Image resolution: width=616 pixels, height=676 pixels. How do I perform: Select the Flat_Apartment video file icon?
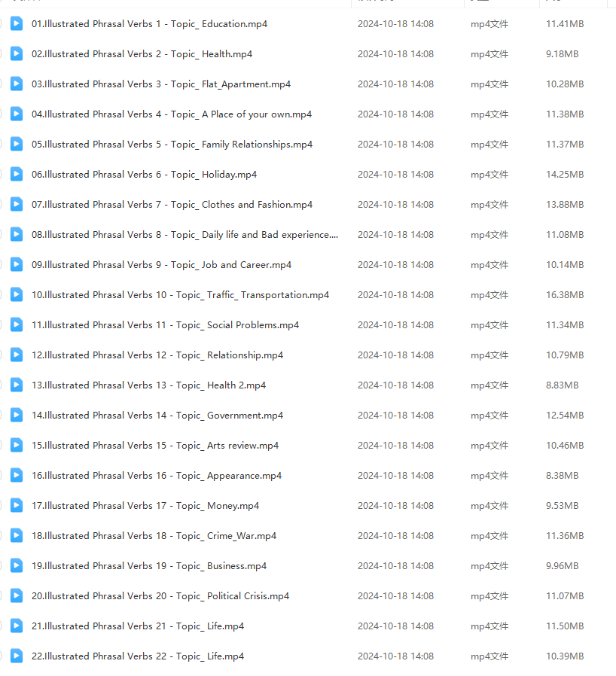click(16, 84)
